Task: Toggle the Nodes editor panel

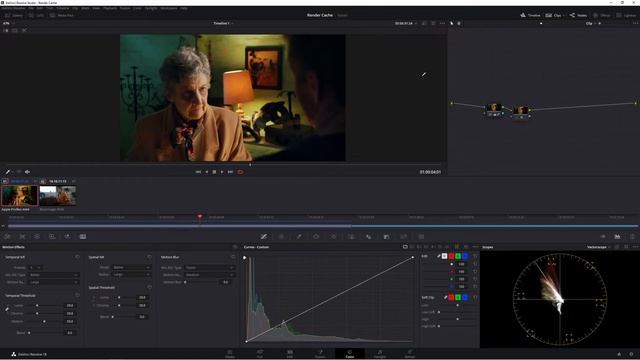Action: tap(578, 15)
